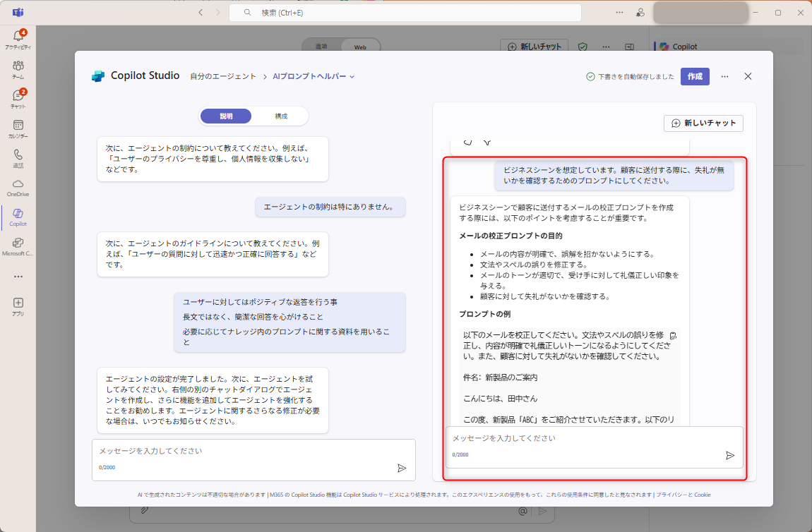
Task: Open Calls in the Teams sidebar
Action: [18, 158]
